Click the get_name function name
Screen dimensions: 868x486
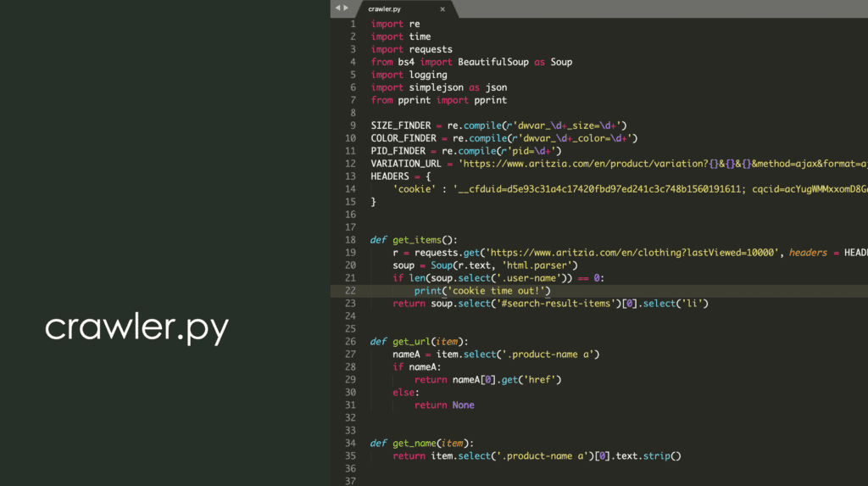point(415,444)
